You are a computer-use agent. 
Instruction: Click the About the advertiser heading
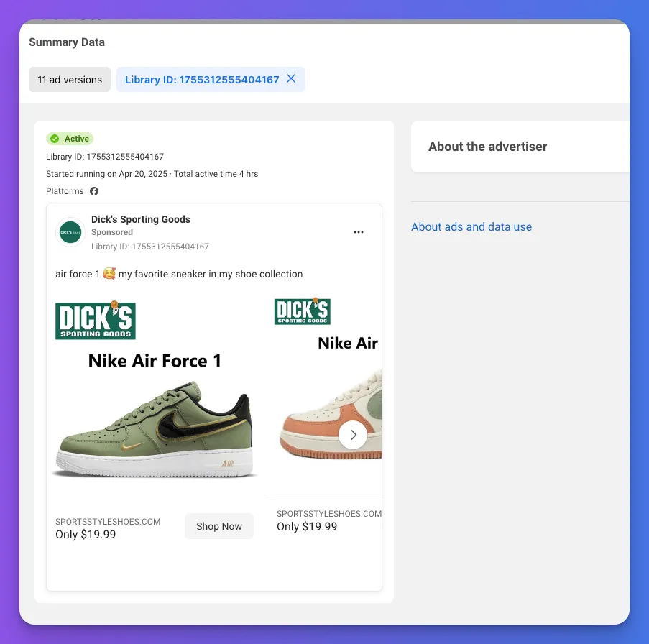click(x=487, y=147)
